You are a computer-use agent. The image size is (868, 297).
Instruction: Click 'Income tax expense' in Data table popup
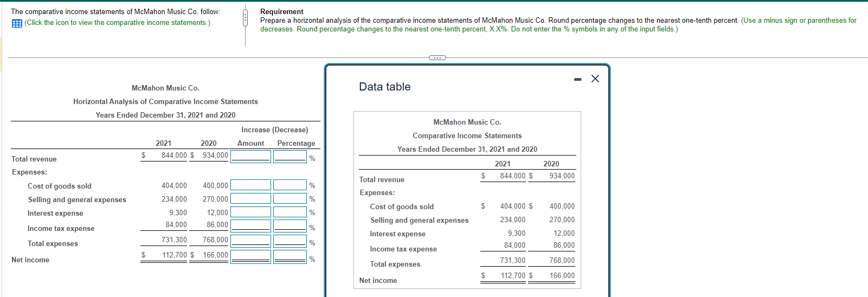click(x=403, y=249)
